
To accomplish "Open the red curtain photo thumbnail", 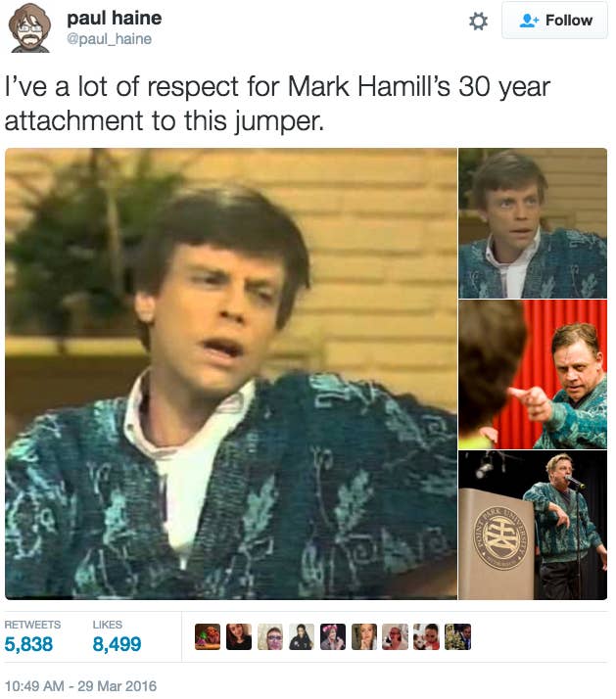I will point(533,374).
